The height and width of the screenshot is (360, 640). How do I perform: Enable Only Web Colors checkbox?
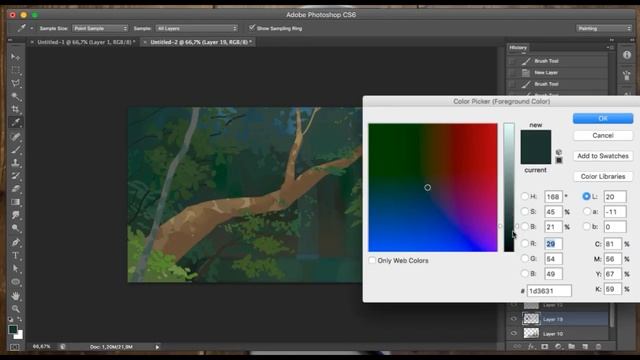(x=372, y=260)
